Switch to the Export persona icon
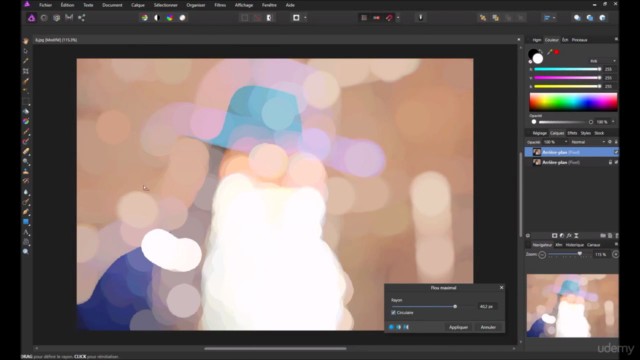This screenshot has width=640, height=360. pos(81,18)
